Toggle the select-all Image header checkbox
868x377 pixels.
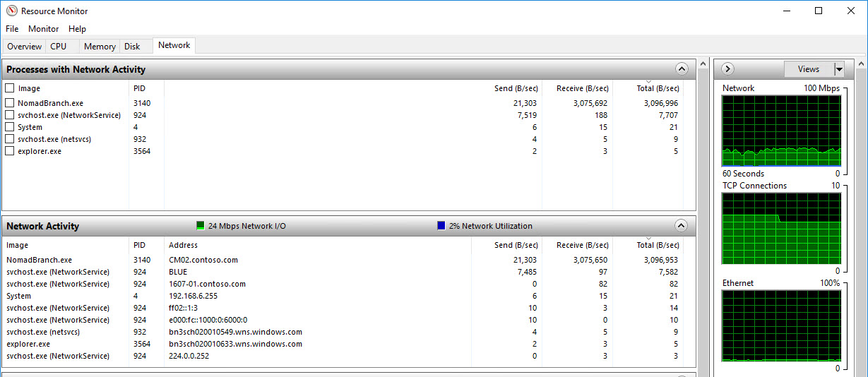coord(10,88)
